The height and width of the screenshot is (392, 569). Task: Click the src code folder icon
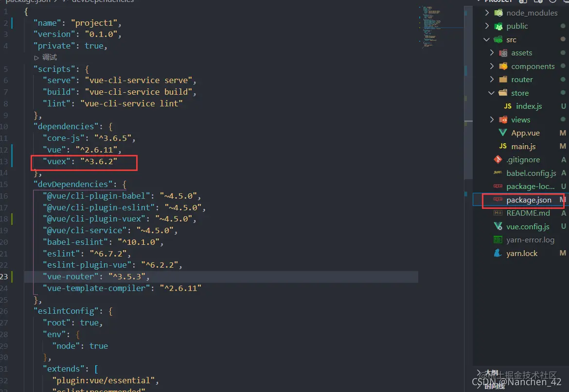point(498,39)
